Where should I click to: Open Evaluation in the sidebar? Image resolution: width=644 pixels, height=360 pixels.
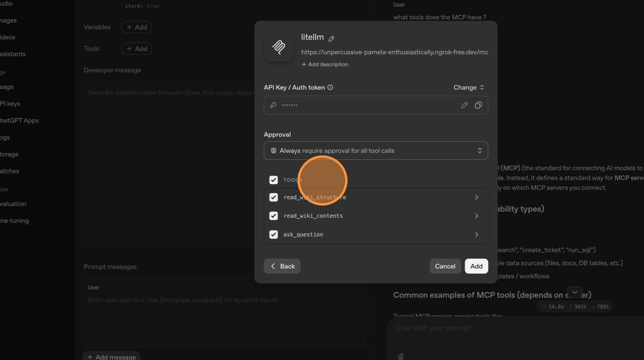tap(13, 204)
